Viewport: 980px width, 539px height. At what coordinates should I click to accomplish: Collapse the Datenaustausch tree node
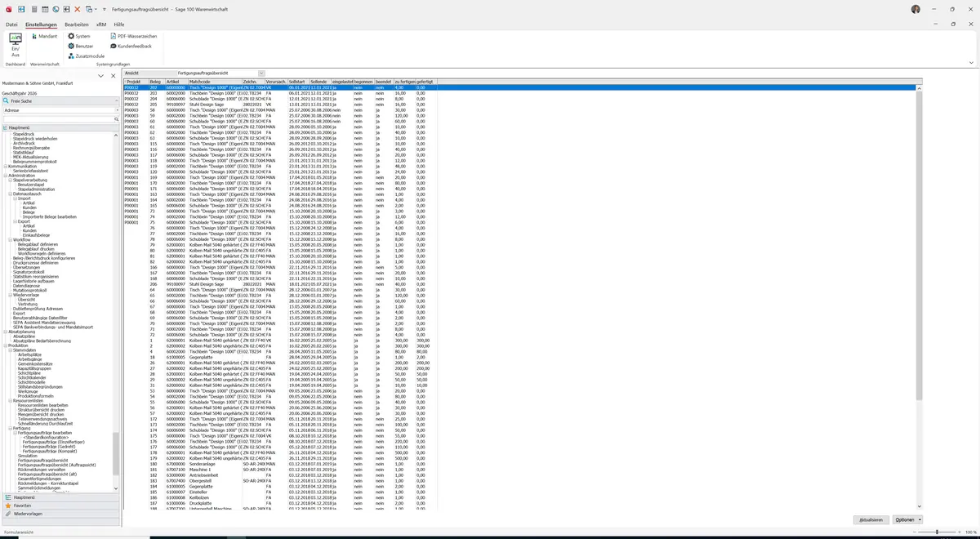(x=11, y=194)
